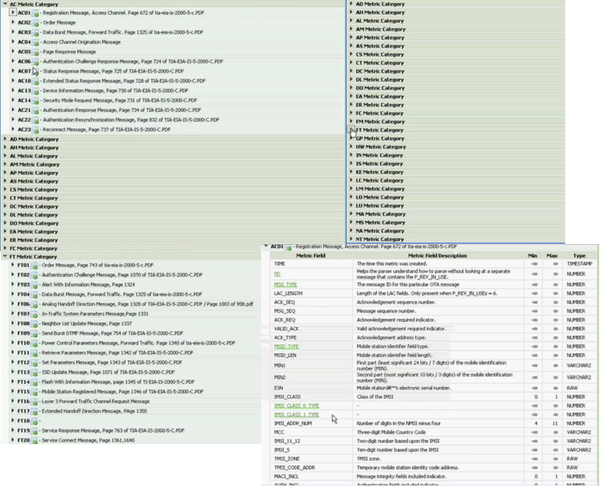This screenshot has width=600, height=486.
Task: Click the icon next to AC22 row
Action: click(35, 120)
